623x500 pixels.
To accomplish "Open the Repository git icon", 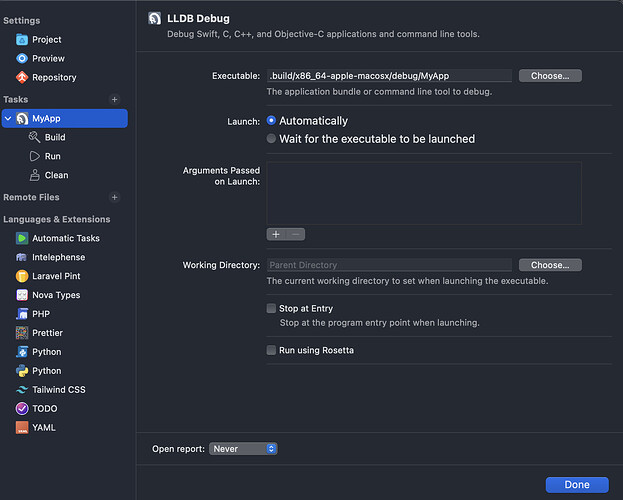I will (x=22, y=77).
